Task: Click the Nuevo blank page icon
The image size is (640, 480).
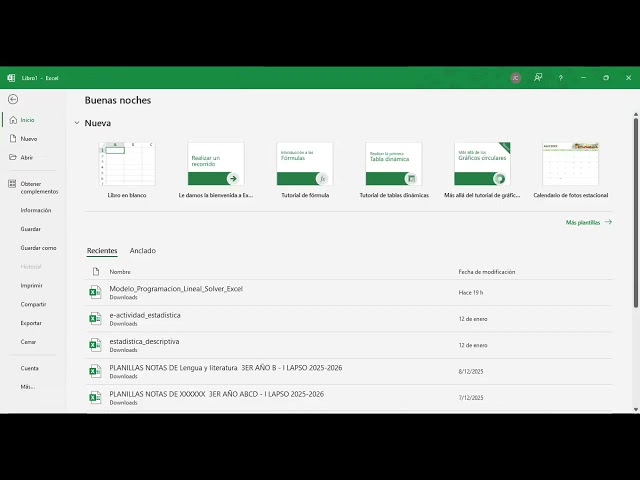Action: click(13, 138)
